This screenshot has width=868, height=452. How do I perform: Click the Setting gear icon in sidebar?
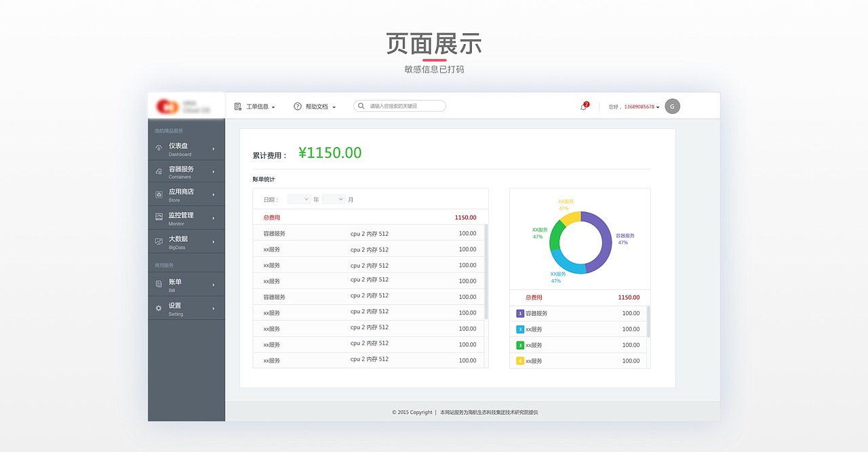(159, 308)
